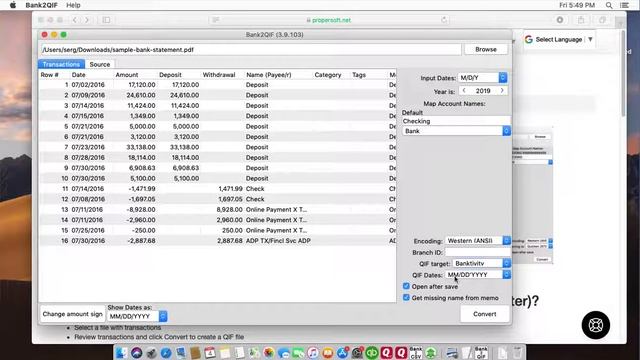Open Finder from the dock

pyautogui.click(x=122, y=352)
